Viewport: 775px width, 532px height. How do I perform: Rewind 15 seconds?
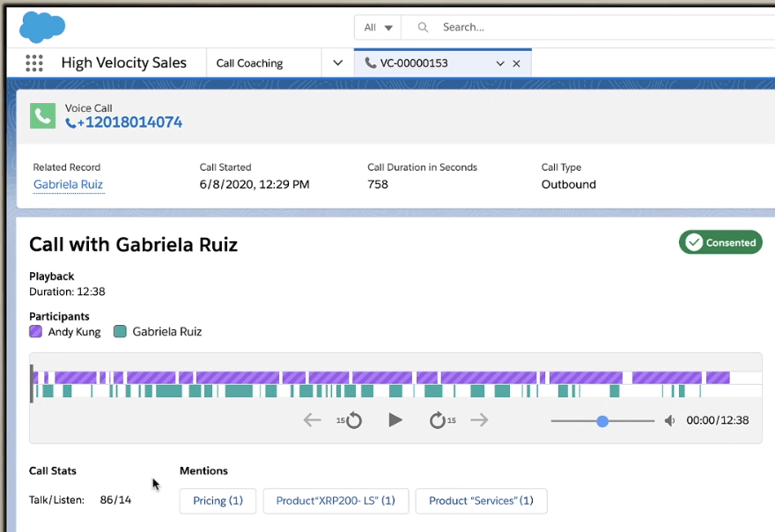(x=350, y=420)
